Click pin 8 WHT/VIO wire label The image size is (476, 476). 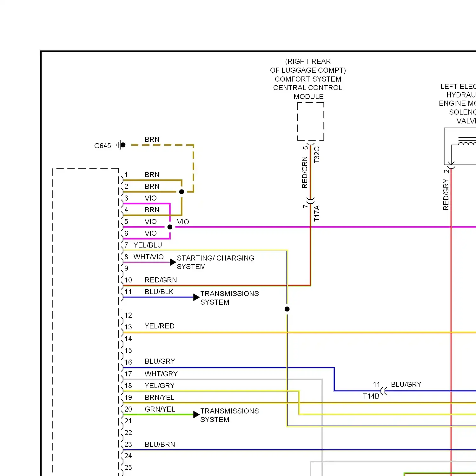pyautogui.click(x=149, y=257)
